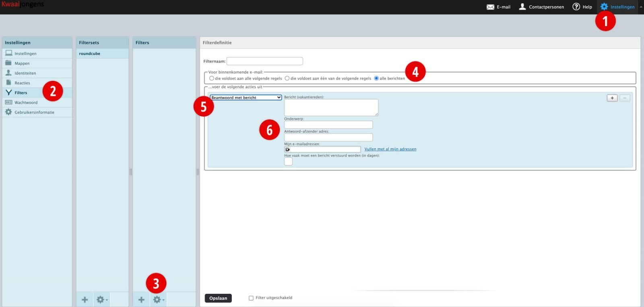Open the Filtersets gear actions menu

point(101,300)
